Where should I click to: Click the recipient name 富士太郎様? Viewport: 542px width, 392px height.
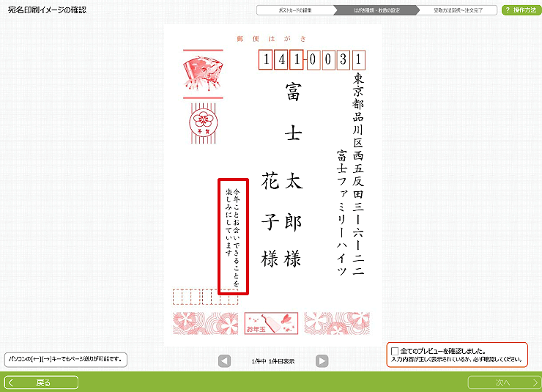point(293,176)
